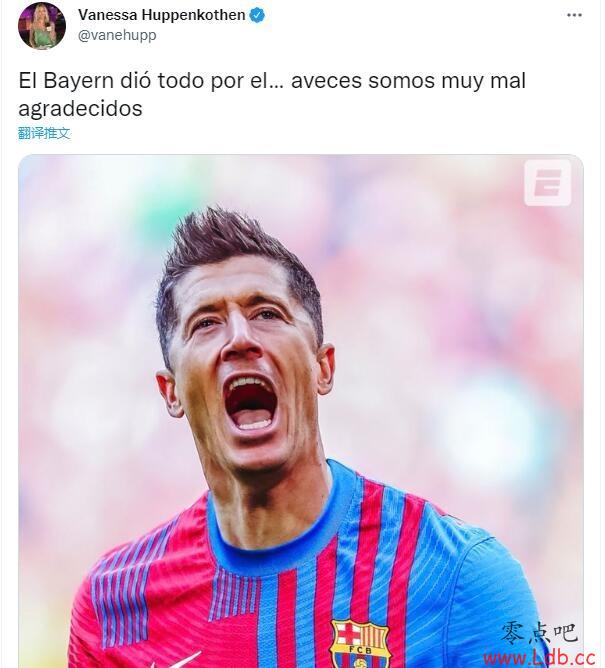The width and height of the screenshot is (605, 668).
Task: Click the Vanessa Huppenkothen display name
Action: click(161, 15)
